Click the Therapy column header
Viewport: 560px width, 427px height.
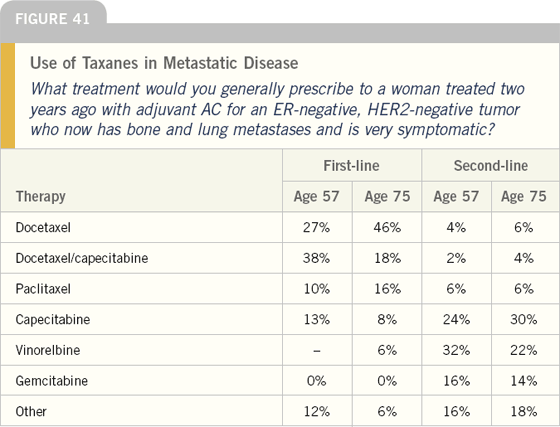pyautogui.click(x=41, y=196)
